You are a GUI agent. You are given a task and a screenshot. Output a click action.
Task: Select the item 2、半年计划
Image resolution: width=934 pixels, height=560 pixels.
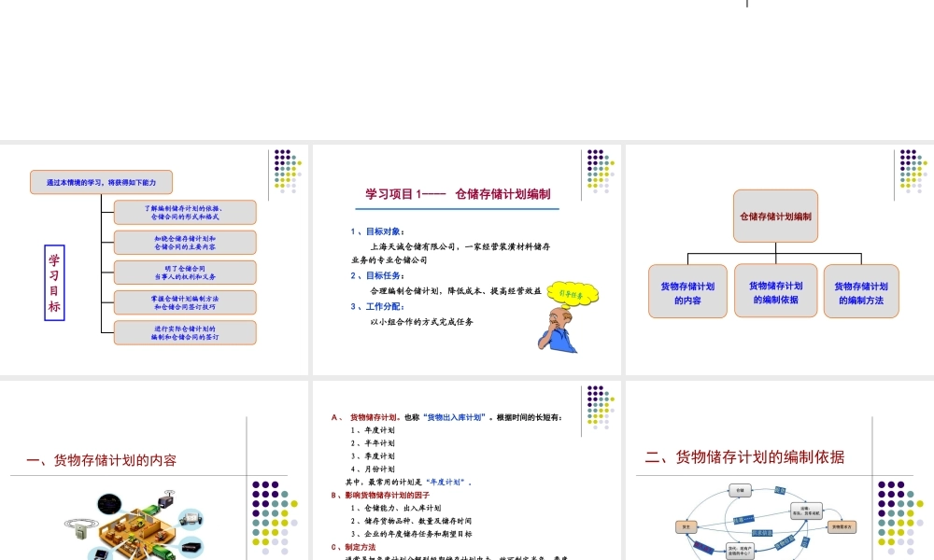tap(373, 443)
